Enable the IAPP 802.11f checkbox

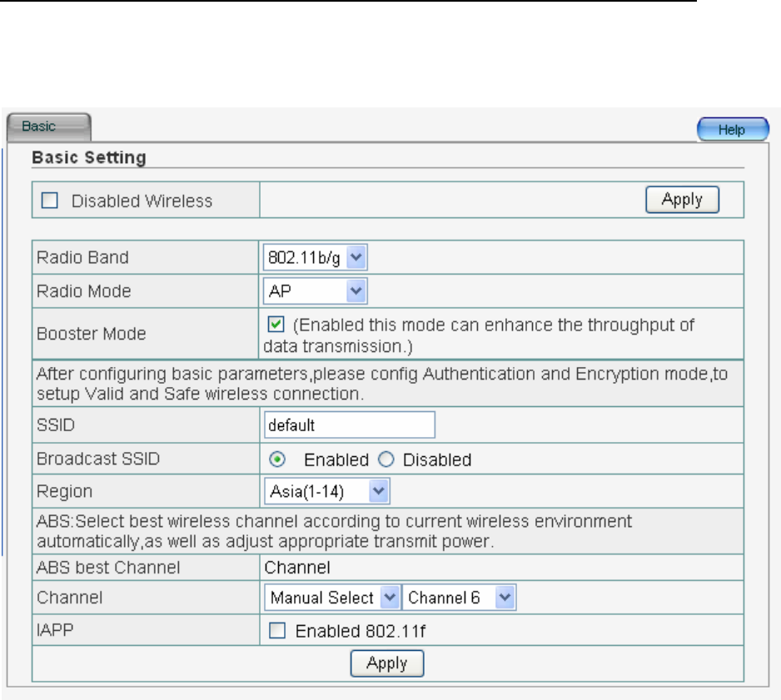tap(276, 632)
